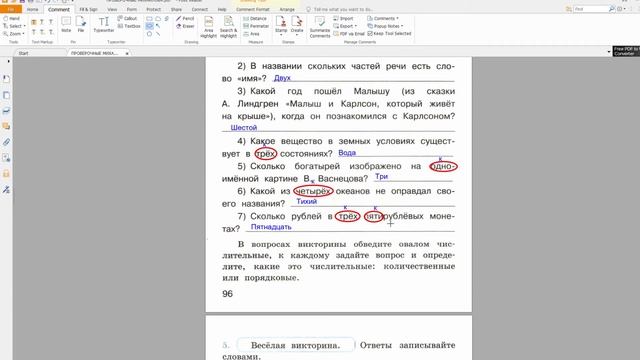640x360 pixels.
Task: Open the File menu
Action: [11, 9]
